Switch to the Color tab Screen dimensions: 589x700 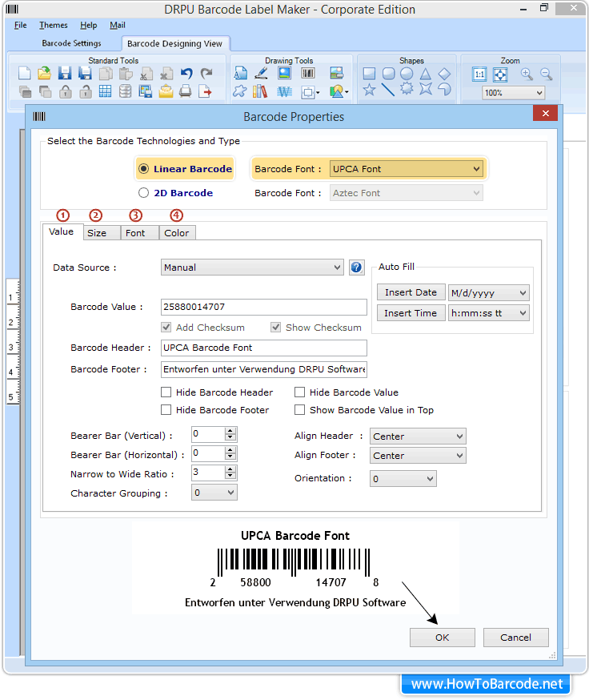(x=177, y=233)
